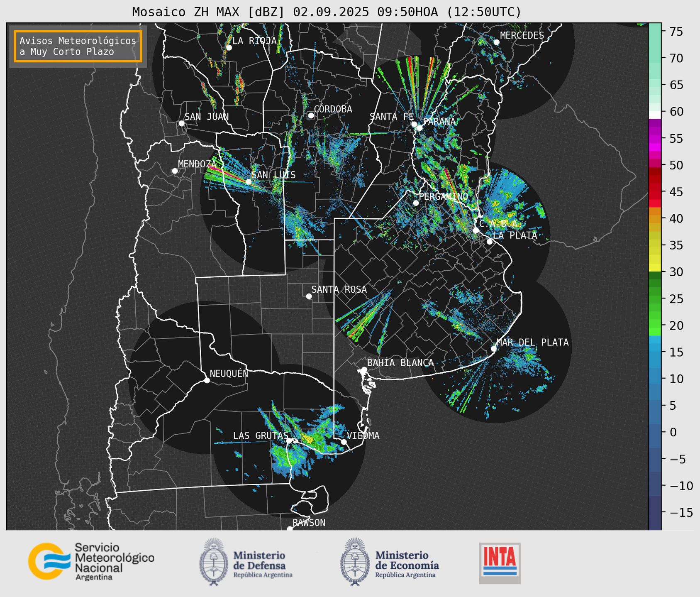Click the Servicio Meteorológico Nacional logo
The image size is (700, 597).
tap(91, 561)
